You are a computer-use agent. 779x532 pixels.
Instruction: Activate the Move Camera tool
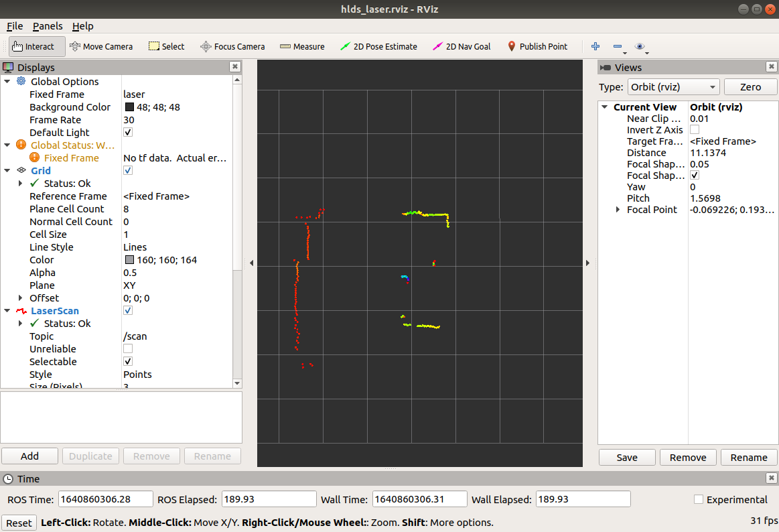(101, 46)
